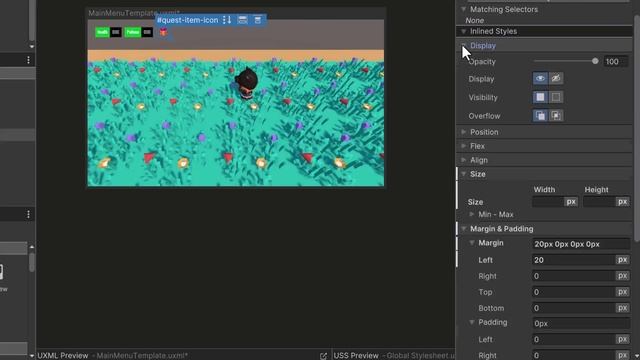This screenshot has height=360, width=640.
Task: Collapse the Matching Selectors section
Action: coord(464,9)
